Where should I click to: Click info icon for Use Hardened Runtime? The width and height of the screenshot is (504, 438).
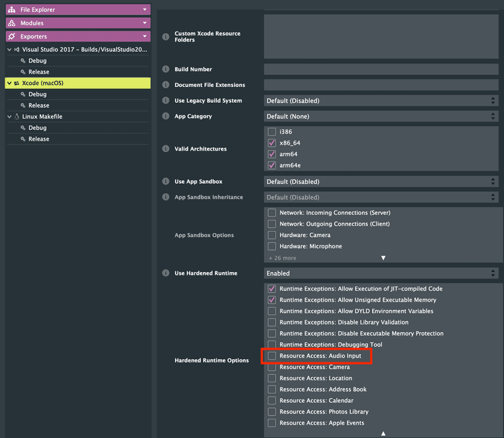click(x=166, y=273)
